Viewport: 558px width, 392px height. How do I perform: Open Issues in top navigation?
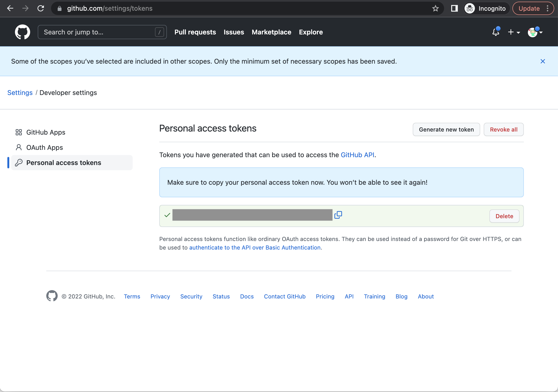(x=234, y=32)
